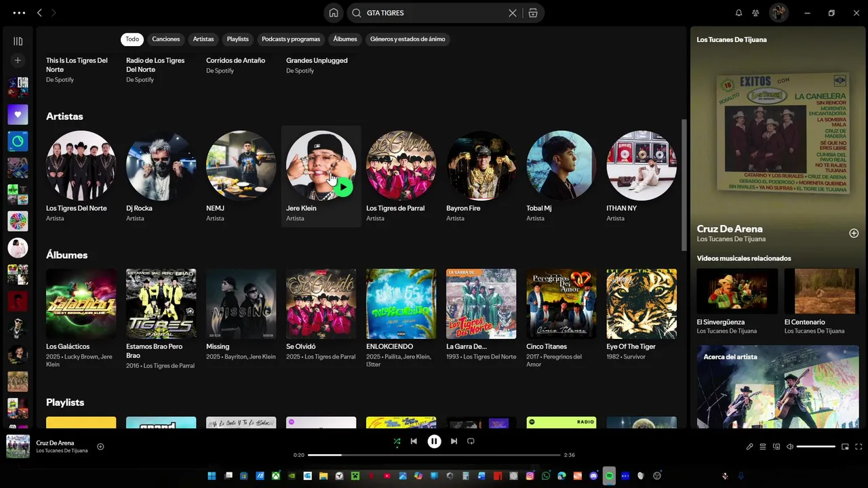Screen dimensions: 868x488
Task: Enter full screen mode icon
Action: (859, 447)
